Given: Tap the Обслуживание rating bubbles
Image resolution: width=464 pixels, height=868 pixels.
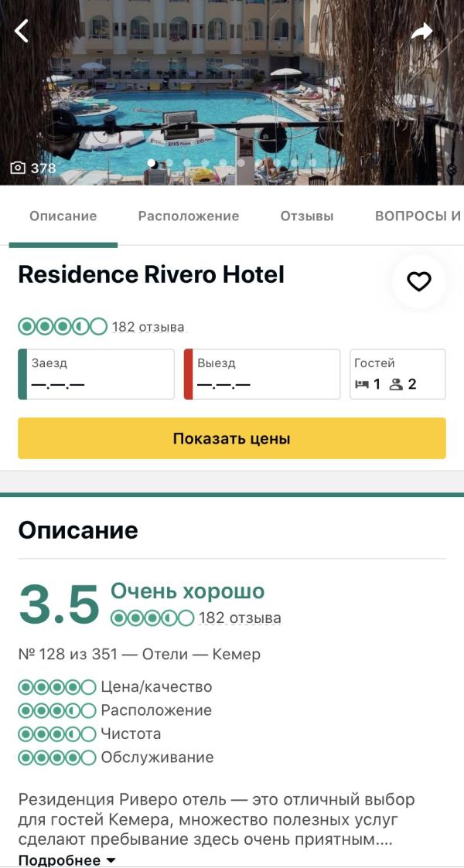Looking at the screenshot, I should pyautogui.click(x=57, y=757).
